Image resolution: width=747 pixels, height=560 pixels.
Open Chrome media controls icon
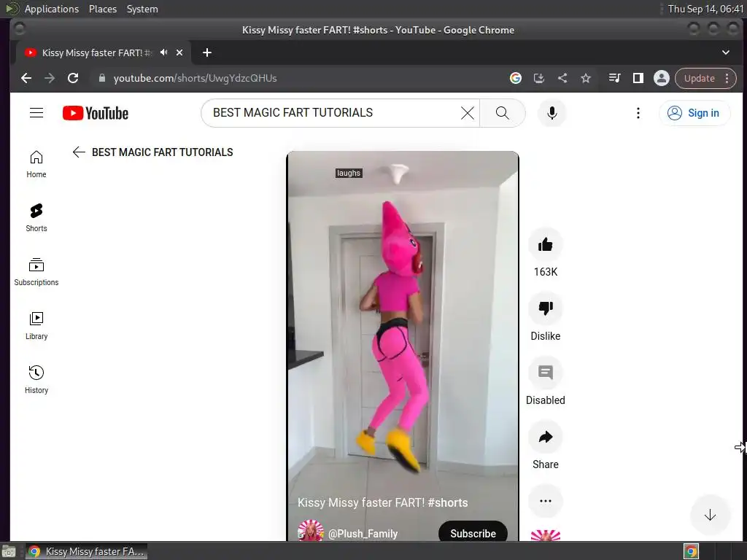[x=614, y=78]
